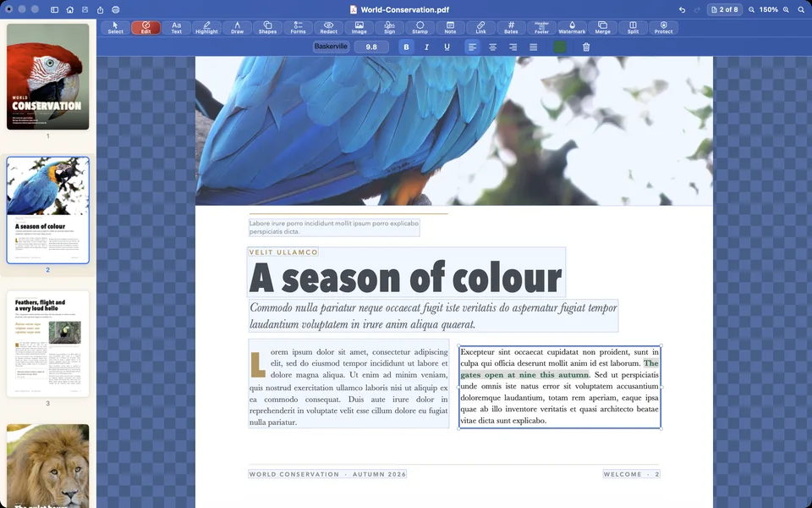
Task: Open the Header and Footer tool
Action: (x=541, y=28)
